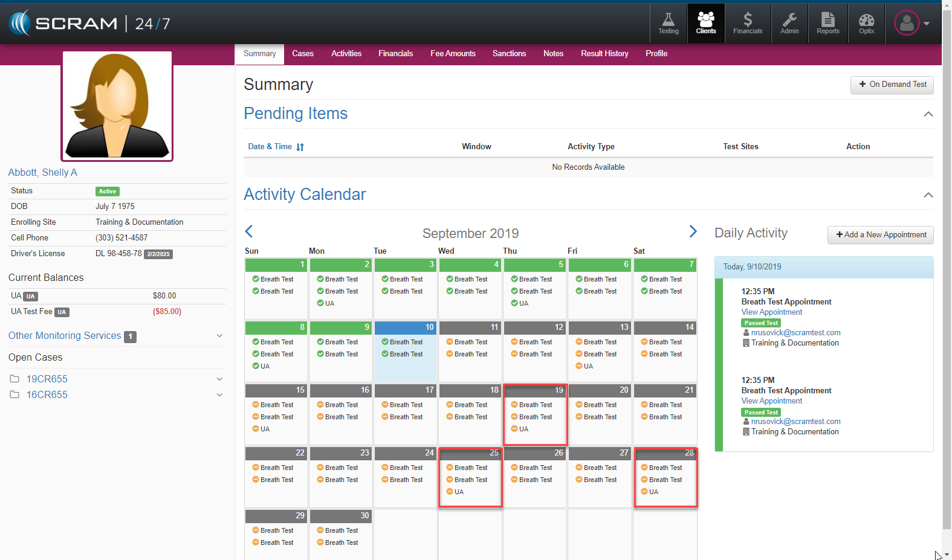Open the Optix dashboard icon
Viewport: 952px width, 560px height.
[x=866, y=24]
